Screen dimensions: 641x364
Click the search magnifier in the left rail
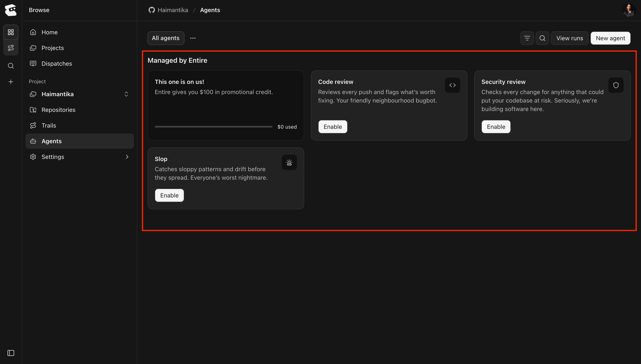[11, 66]
